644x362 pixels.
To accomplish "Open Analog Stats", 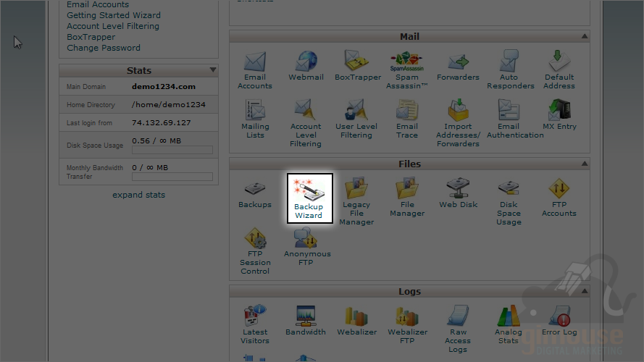I will 509,324.
